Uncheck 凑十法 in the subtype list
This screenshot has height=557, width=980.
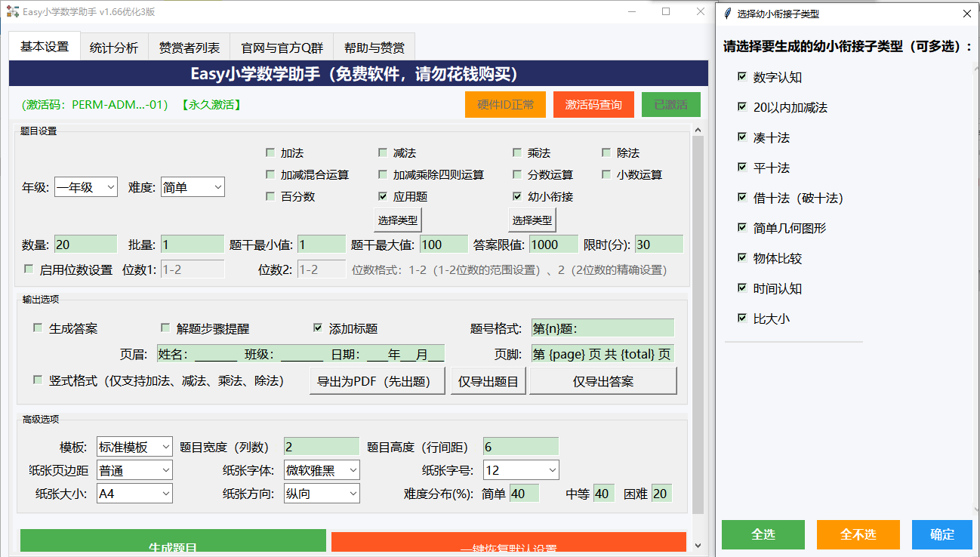pos(742,137)
